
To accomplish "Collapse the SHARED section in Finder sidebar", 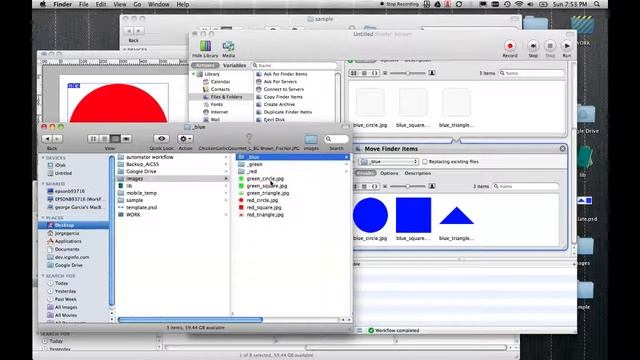I will (x=43, y=184).
